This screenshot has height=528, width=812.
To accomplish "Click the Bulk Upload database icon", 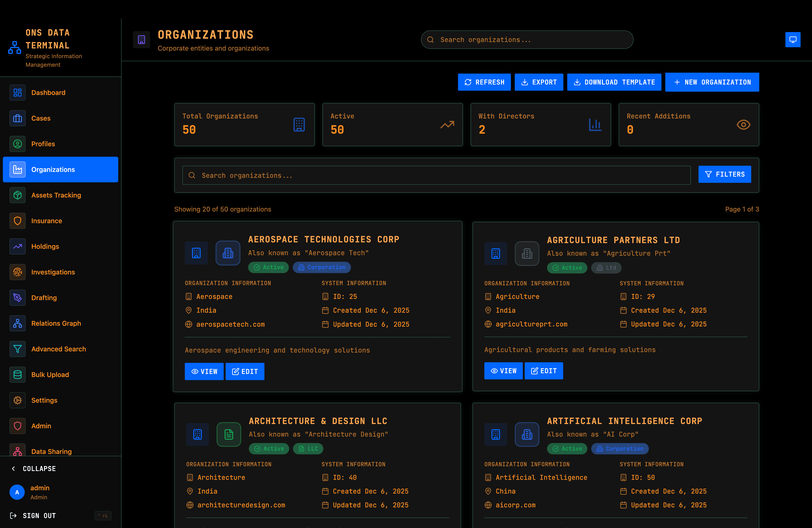I will (17, 374).
